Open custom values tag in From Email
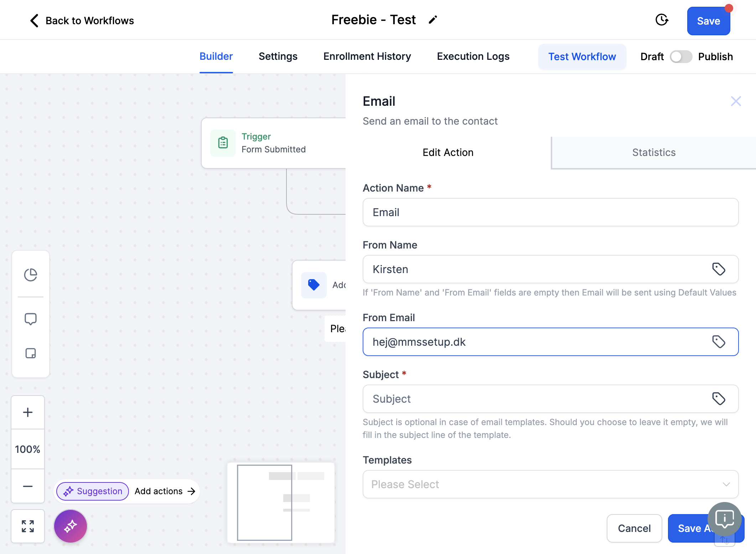 (719, 342)
